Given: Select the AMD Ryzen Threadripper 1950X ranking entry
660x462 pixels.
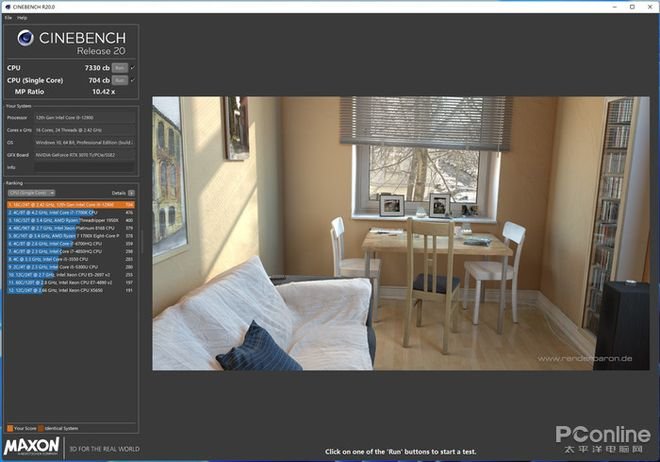Looking at the screenshot, I should click(x=70, y=220).
